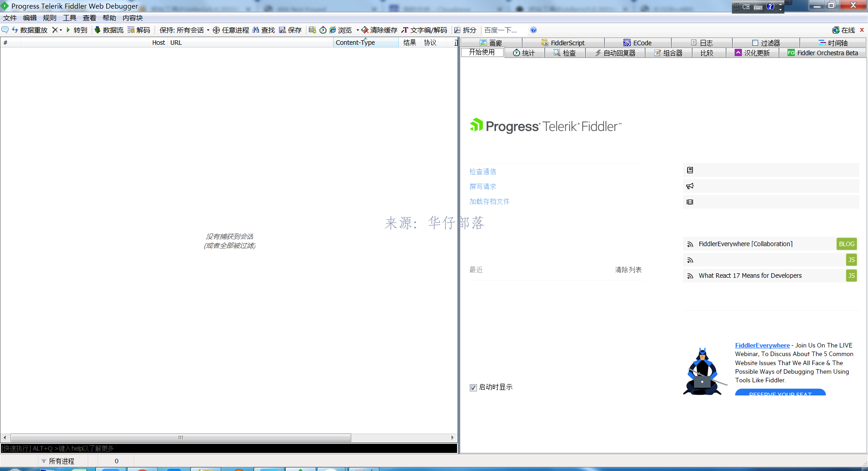The height and width of the screenshot is (471, 868).
Task: Click the green BLOG badge
Action: [x=846, y=244]
